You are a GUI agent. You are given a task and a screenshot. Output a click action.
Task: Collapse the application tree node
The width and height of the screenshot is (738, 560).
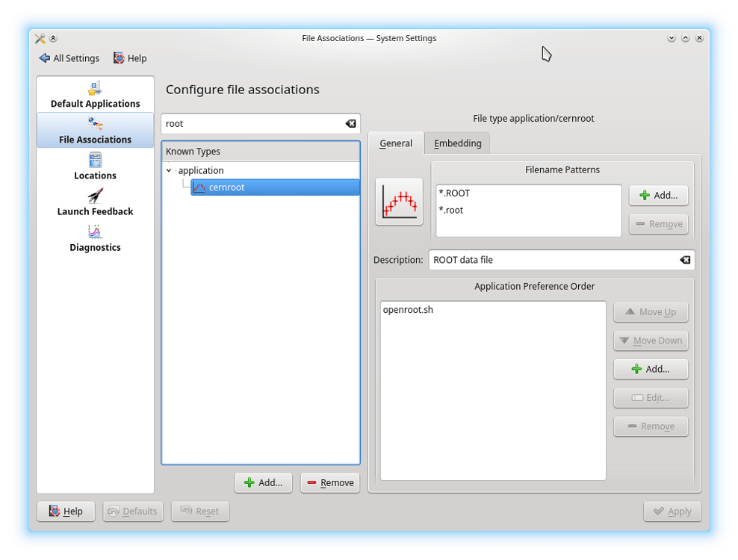[169, 171]
